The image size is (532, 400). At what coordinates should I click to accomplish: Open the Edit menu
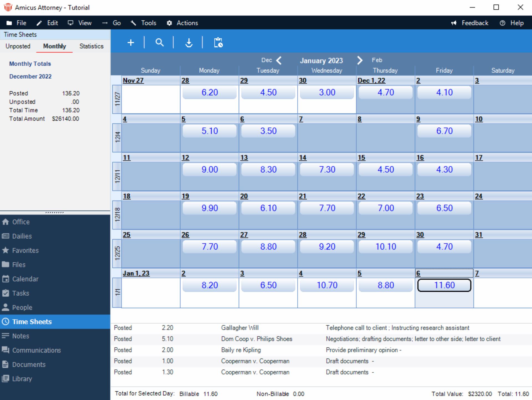pyautogui.click(x=47, y=23)
